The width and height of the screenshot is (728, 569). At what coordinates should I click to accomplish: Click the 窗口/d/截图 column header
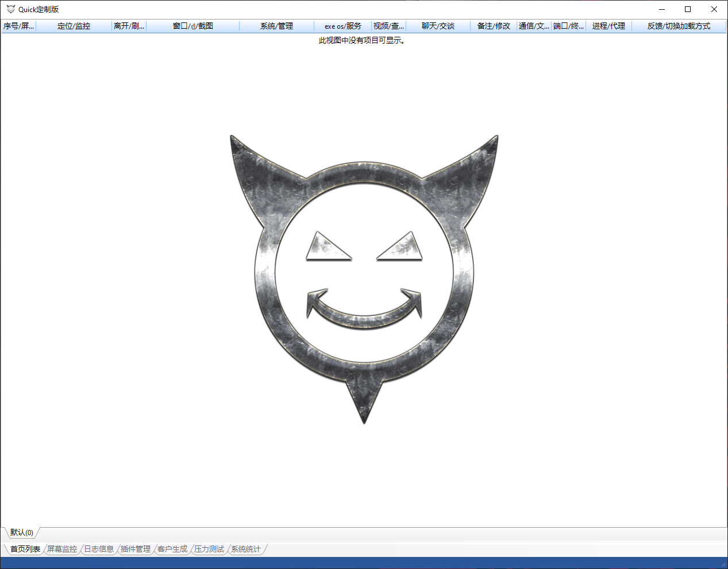tap(192, 26)
